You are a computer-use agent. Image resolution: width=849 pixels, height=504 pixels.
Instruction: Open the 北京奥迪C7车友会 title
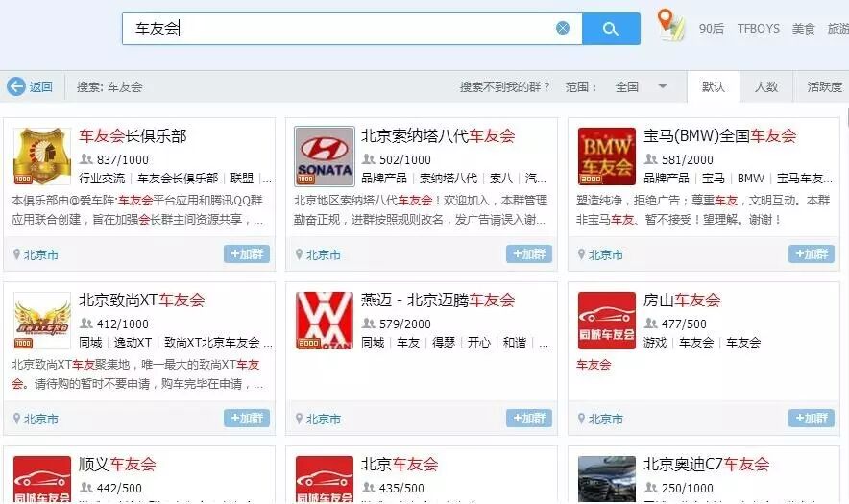point(706,464)
